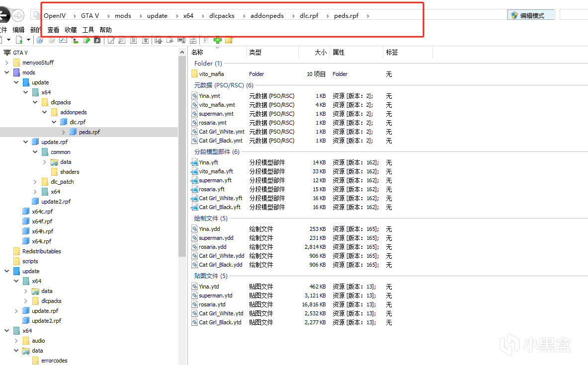
Task: Click the vito_mafia folder icon in file list
Action: coord(194,74)
